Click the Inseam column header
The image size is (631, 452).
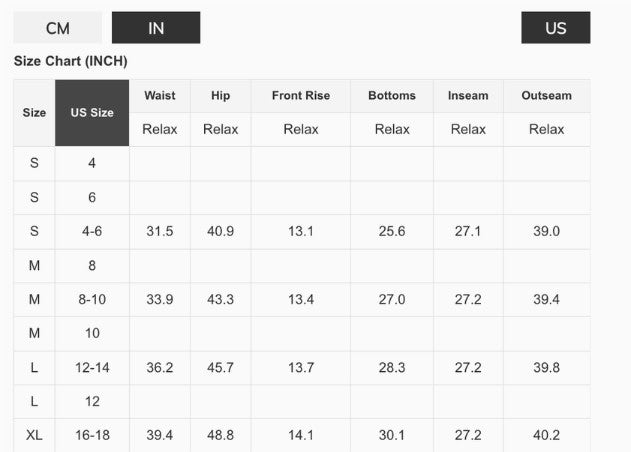(x=468, y=96)
